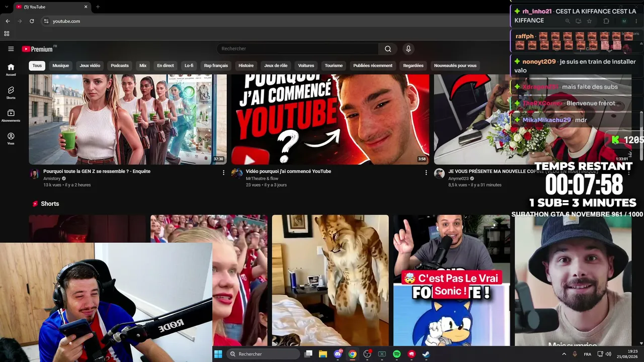Close the (5) YouTube tab
The image size is (644, 362).
tap(86, 7)
